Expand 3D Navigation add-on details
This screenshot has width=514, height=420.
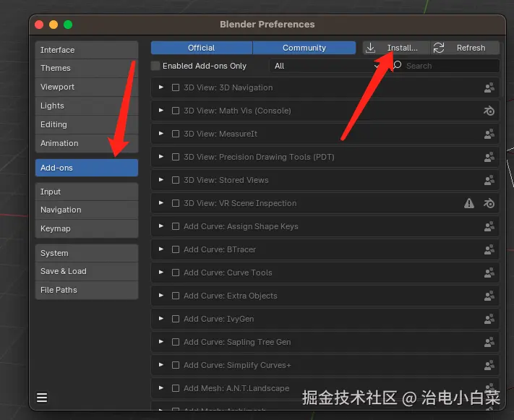[161, 87]
